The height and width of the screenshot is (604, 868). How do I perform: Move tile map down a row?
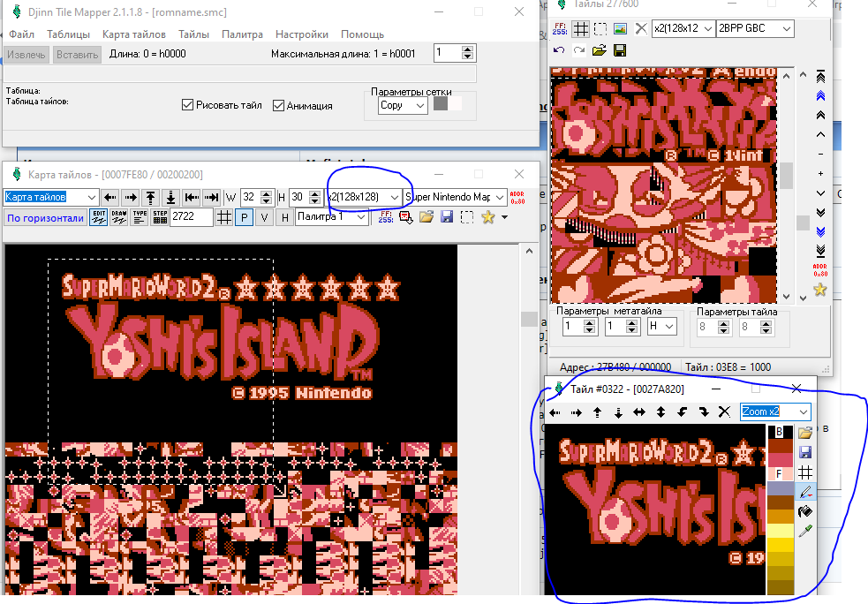point(171,197)
